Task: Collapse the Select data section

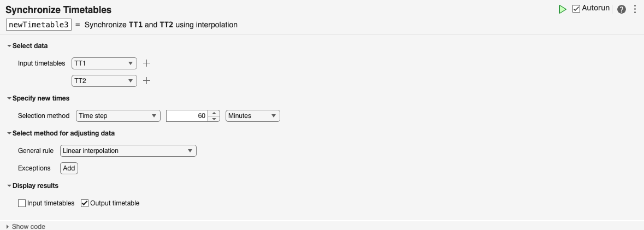Action: [9, 46]
